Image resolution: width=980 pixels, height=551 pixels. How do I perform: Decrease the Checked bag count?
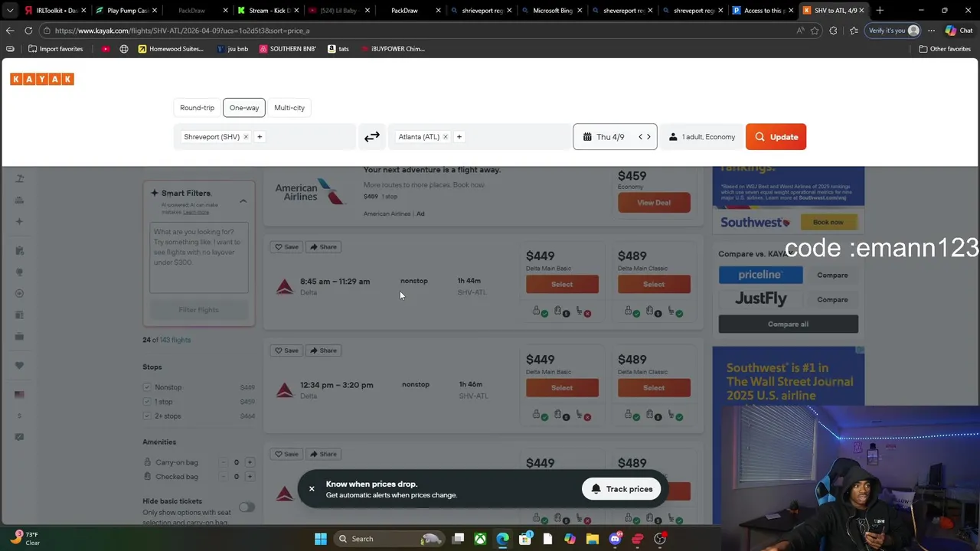(x=224, y=477)
